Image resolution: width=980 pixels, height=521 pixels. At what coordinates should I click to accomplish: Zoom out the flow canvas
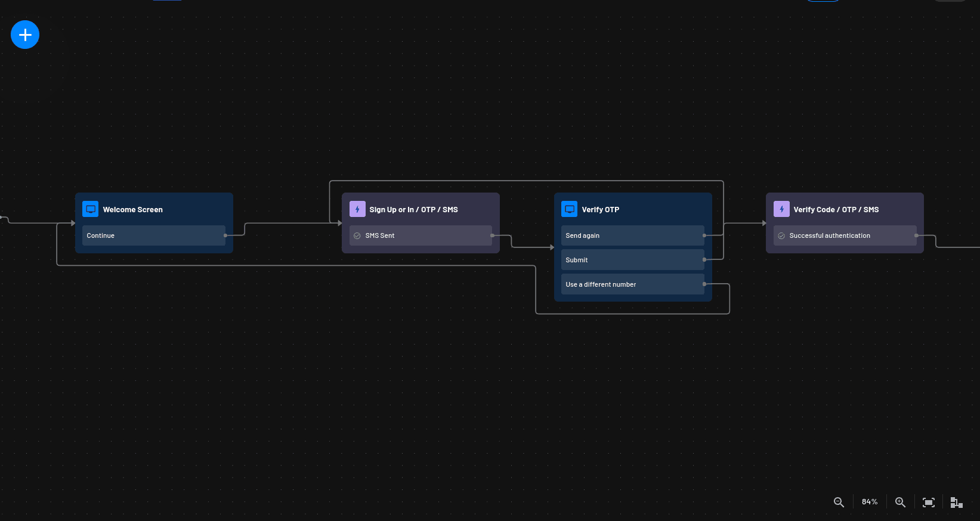coord(839,502)
